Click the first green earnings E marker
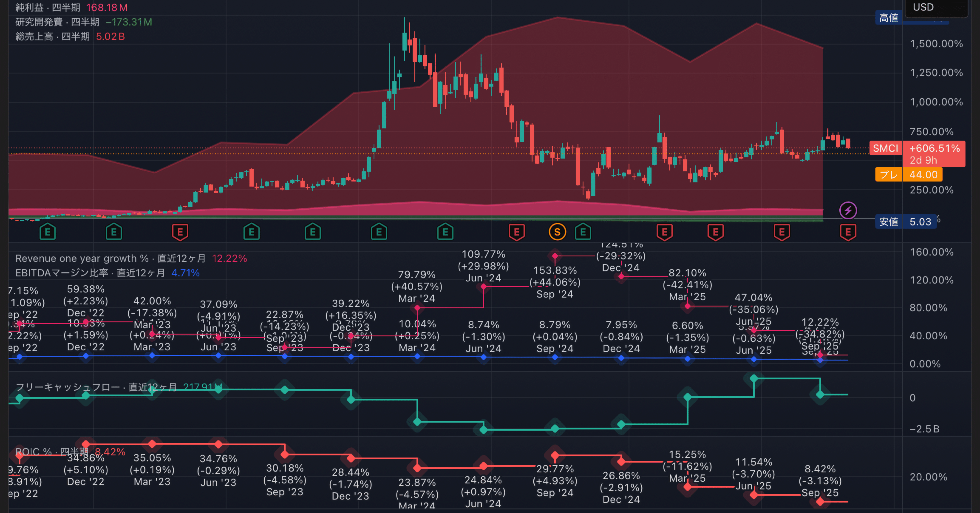This screenshot has width=980, height=513. pyautogui.click(x=47, y=232)
